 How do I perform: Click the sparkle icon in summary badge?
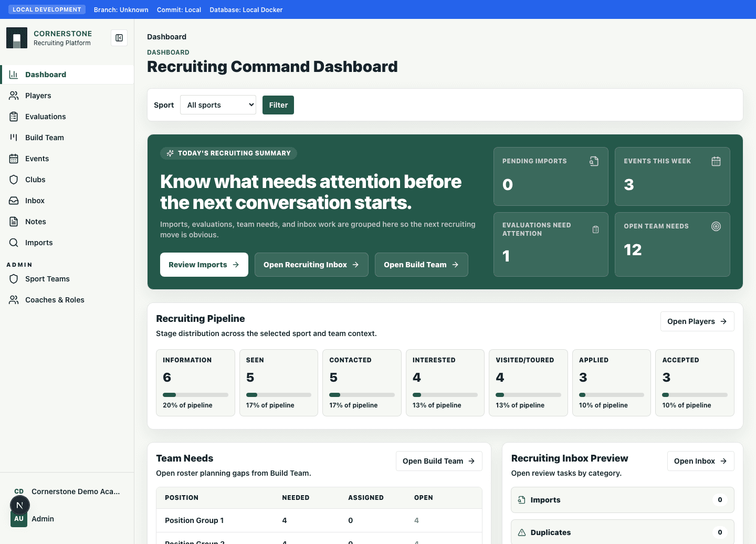(x=170, y=153)
